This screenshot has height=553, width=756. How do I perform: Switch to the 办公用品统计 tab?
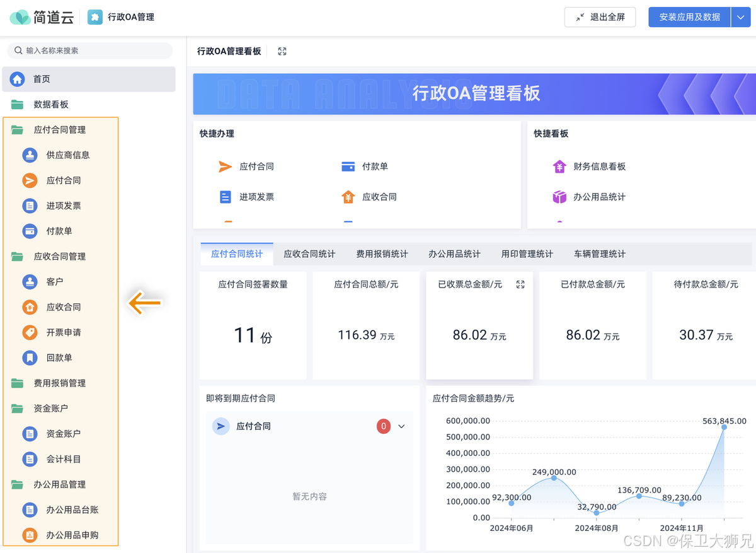point(454,254)
